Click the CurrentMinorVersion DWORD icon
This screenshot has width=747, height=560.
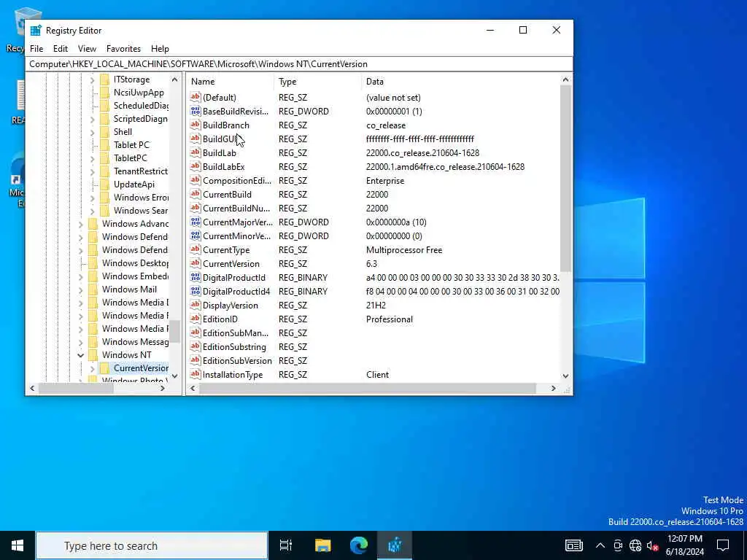click(x=195, y=236)
